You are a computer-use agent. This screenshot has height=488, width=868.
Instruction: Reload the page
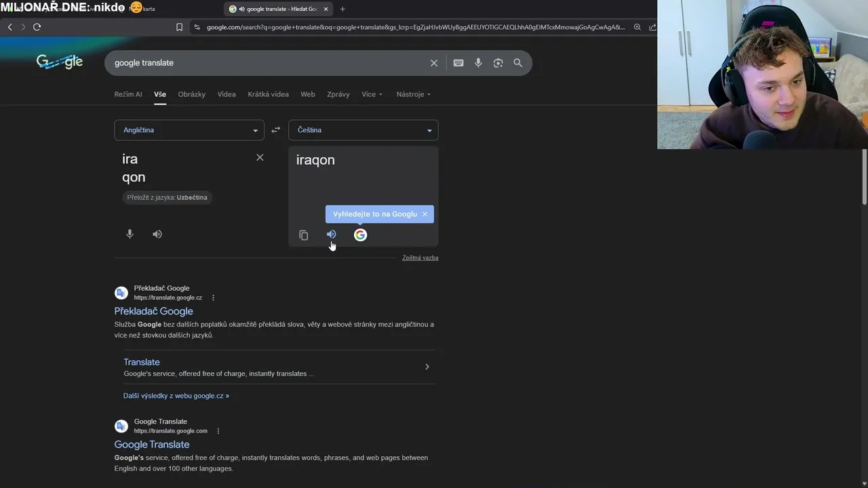click(x=37, y=27)
